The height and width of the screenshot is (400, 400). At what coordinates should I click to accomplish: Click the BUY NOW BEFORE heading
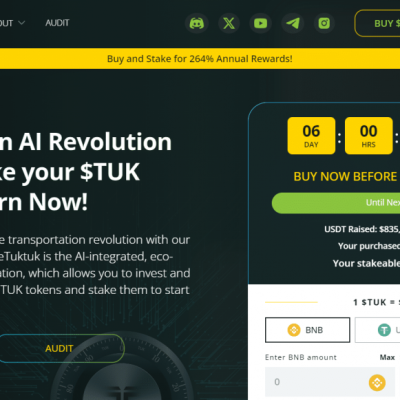(346, 176)
